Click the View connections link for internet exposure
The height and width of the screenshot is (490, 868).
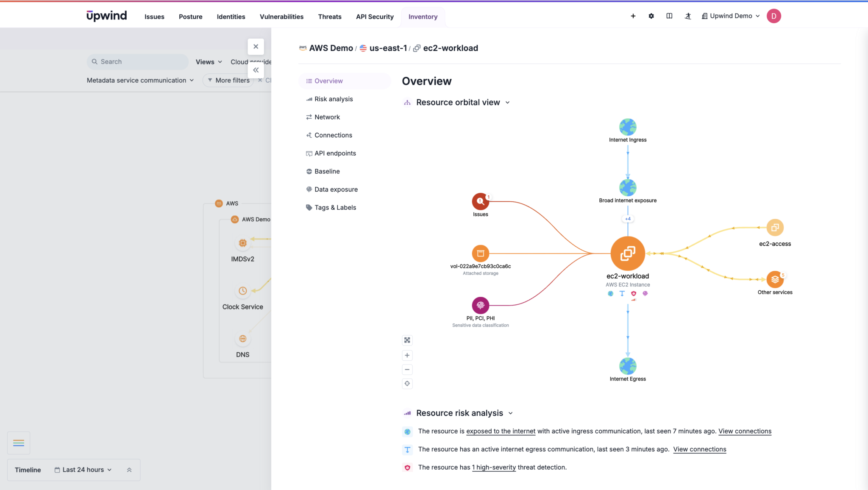point(745,431)
